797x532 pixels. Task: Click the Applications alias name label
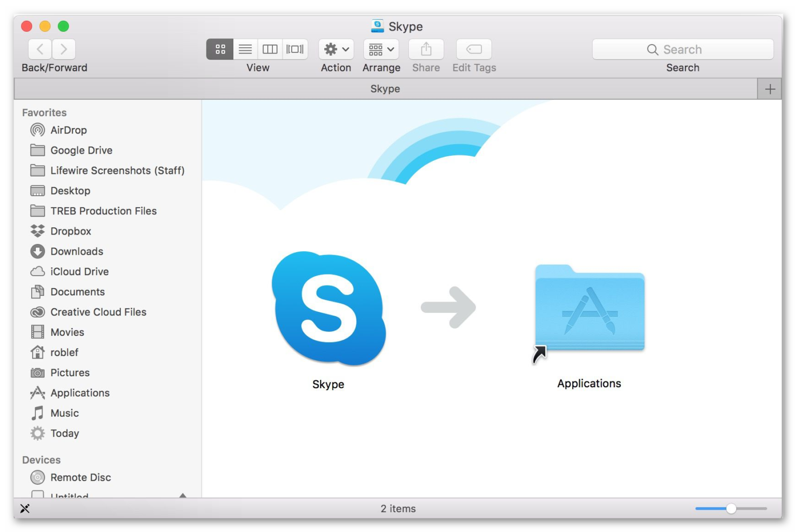(589, 384)
